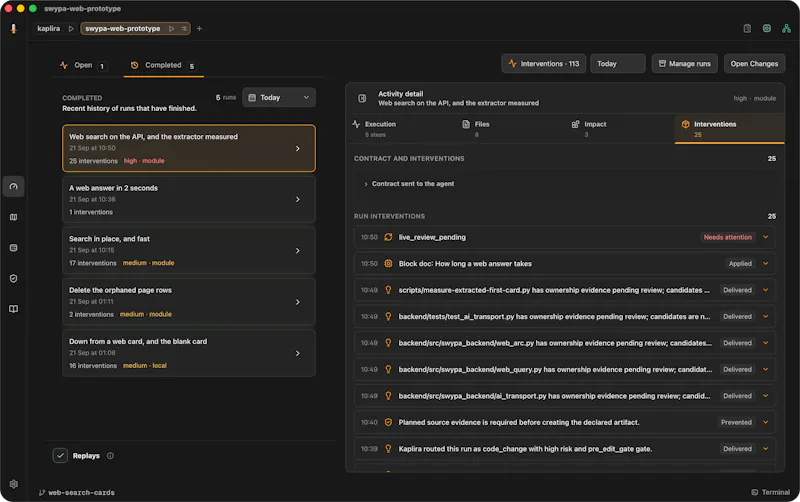Viewport: 800px width, 502px height.
Task: Open the clipboard icon in the top-right toolbar
Action: pyautogui.click(x=747, y=29)
